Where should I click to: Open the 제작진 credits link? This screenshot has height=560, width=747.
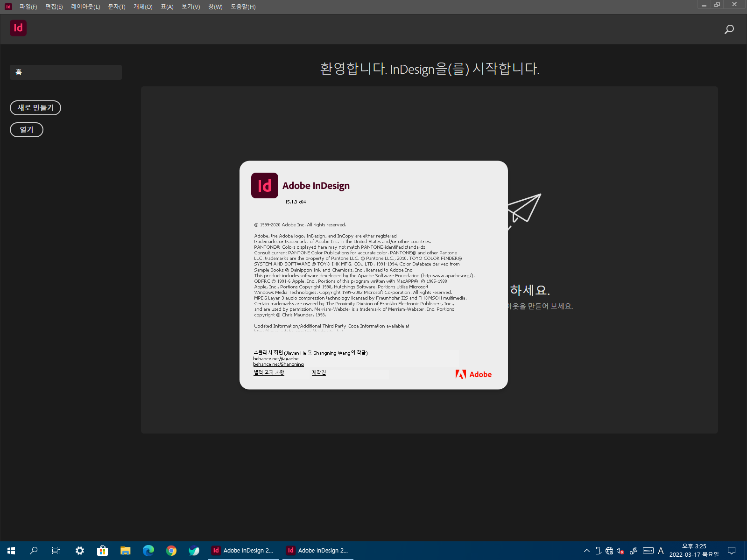coord(319,372)
